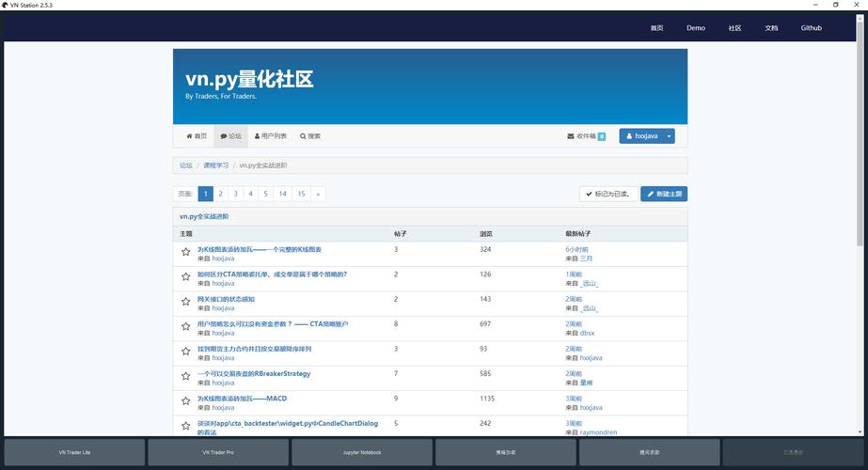Screen dimensions: 868x470
Task: Open topic 找到期货主力合约
Action: [x=254, y=350]
